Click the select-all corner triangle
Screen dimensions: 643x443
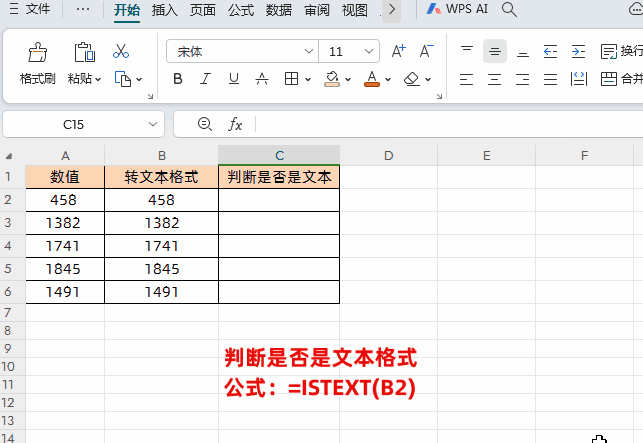pyautogui.click(x=9, y=156)
